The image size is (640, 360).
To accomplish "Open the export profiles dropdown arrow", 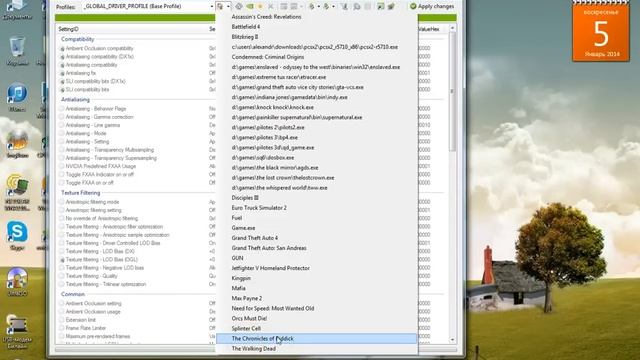I will coord(319,6).
